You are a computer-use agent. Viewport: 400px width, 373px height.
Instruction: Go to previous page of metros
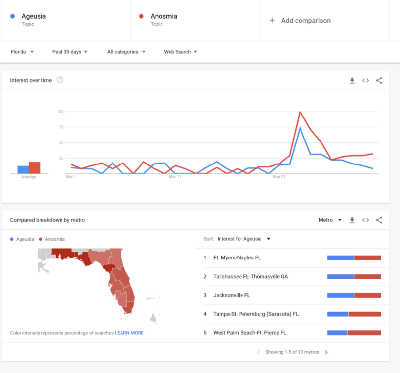click(x=258, y=352)
